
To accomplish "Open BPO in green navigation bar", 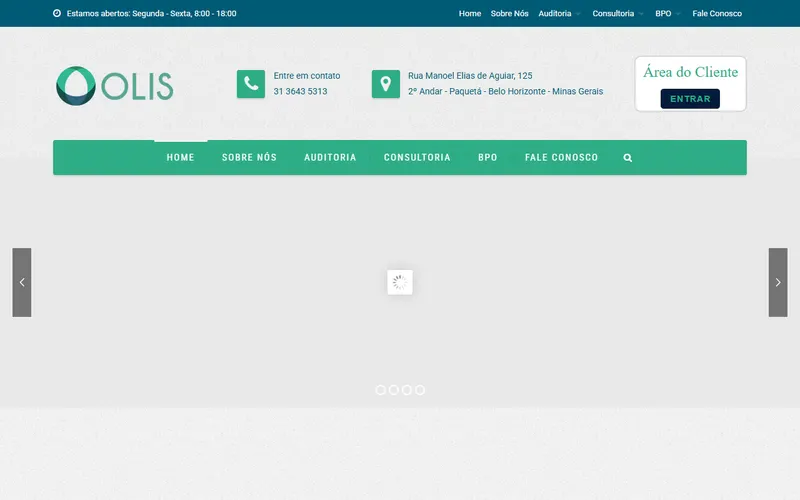I will coord(488,158).
